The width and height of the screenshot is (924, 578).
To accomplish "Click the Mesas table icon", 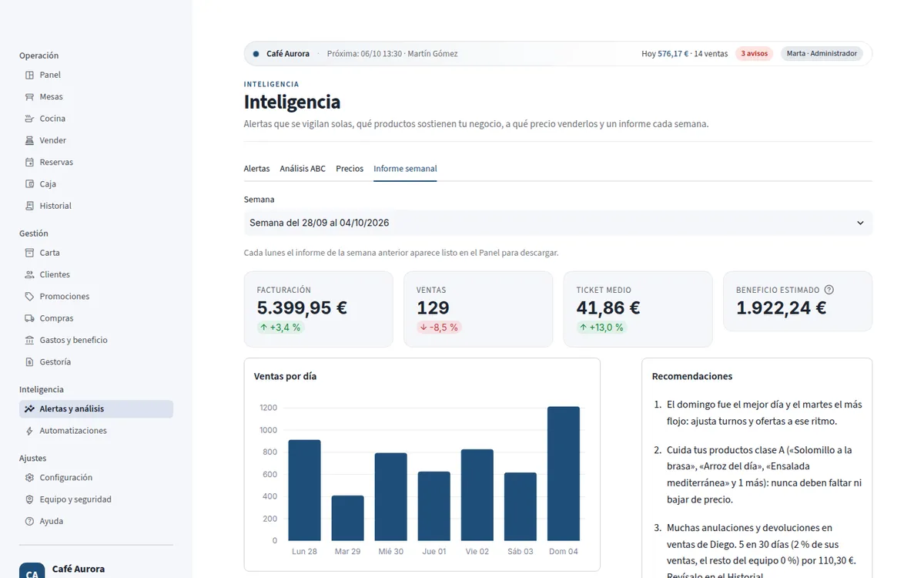I will [x=29, y=97].
